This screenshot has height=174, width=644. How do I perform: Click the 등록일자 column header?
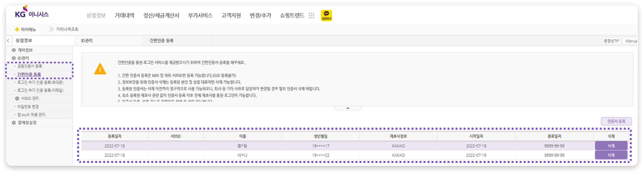[x=114, y=136]
